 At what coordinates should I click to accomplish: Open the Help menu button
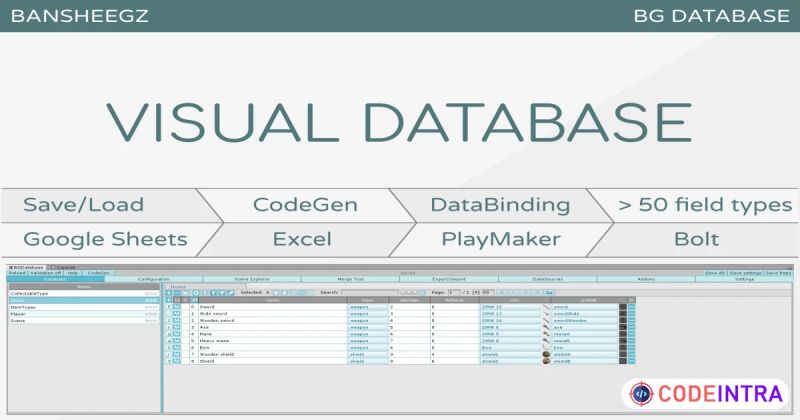73,273
